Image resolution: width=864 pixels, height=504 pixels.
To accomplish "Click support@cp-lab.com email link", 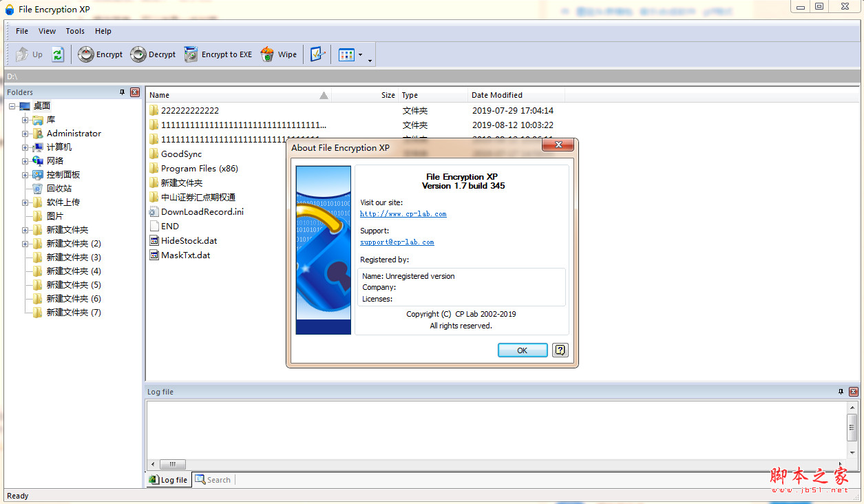I will [x=397, y=242].
